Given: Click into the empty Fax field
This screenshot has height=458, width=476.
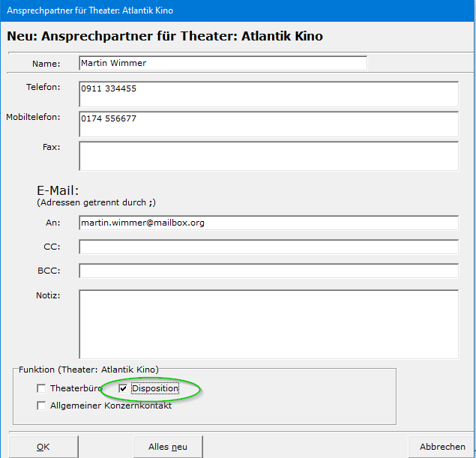Looking at the screenshot, I should tap(268, 156).
